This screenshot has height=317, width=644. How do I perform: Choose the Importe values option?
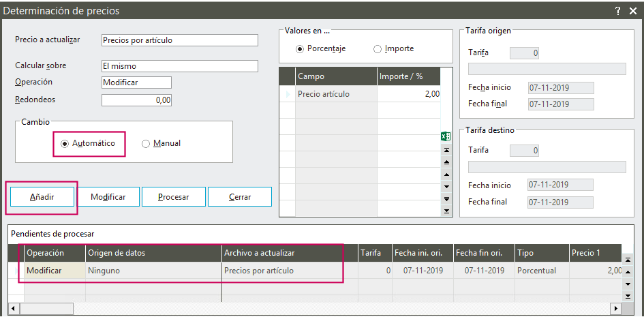point(378,49)
